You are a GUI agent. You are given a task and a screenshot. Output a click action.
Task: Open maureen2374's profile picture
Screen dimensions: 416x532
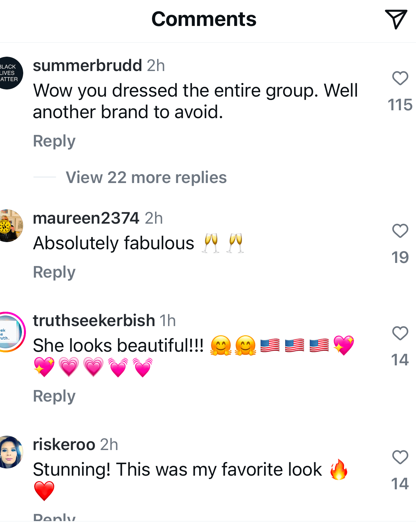[9, 226]
